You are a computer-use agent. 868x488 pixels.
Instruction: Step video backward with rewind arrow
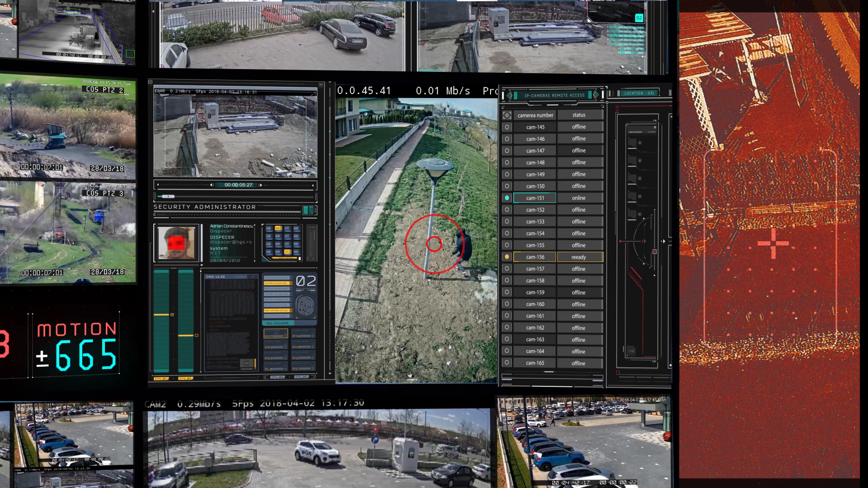[x=212, y=185]
